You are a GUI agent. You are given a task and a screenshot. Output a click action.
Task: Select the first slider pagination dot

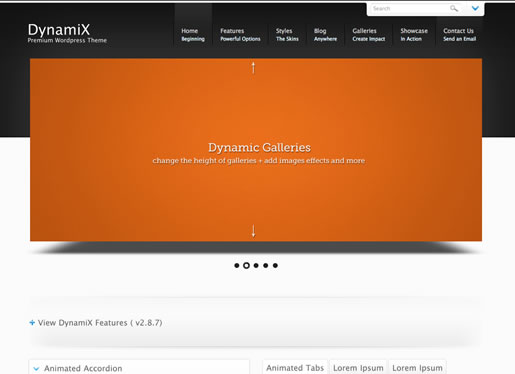click(x=237, y=265)
